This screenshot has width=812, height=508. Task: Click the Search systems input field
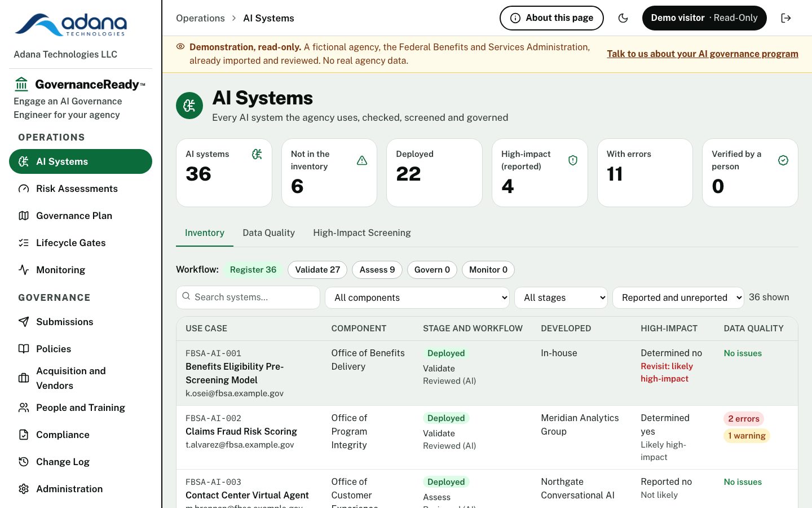pos(248,297)
